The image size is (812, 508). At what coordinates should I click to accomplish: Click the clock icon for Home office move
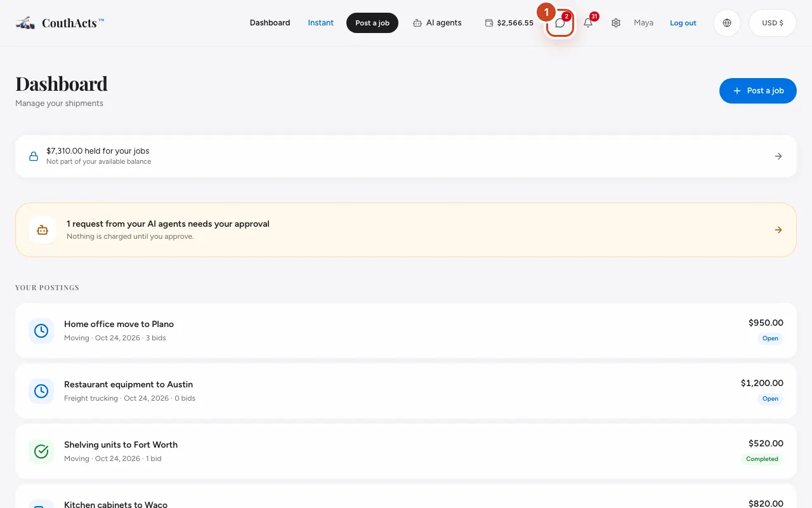(x=41, y=331)
